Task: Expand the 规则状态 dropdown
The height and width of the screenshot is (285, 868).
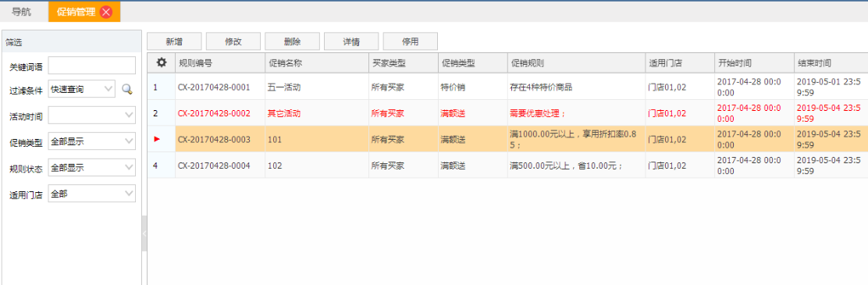Action: coord(92,168)
